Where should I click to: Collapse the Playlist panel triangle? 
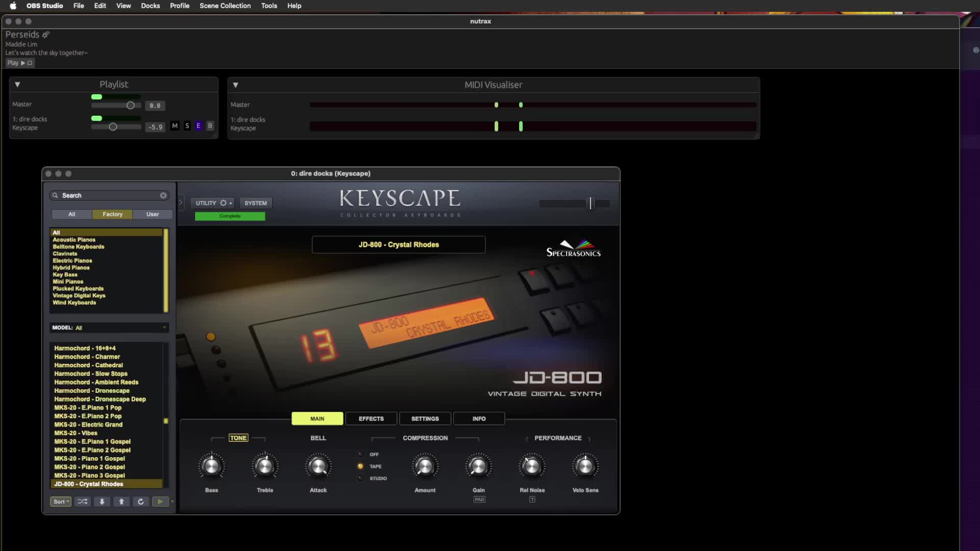click(18, 84)
